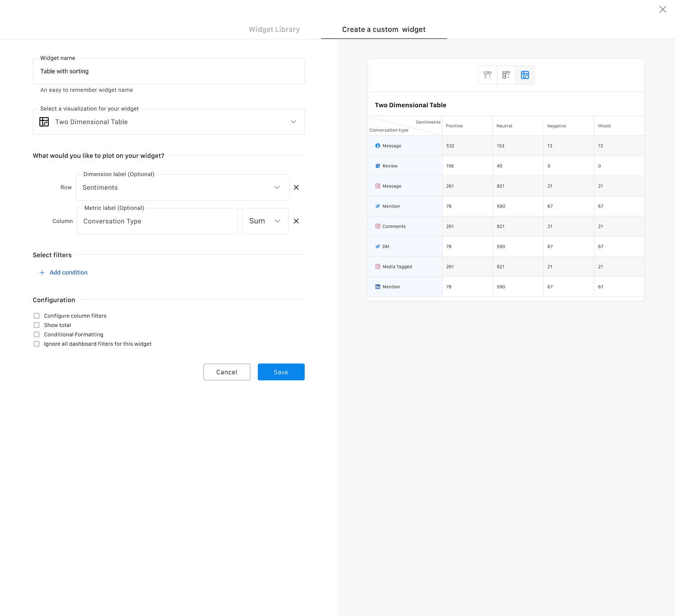Select the first table layout icon in preview
Screen dimensions: 675x616
point(487,75)
